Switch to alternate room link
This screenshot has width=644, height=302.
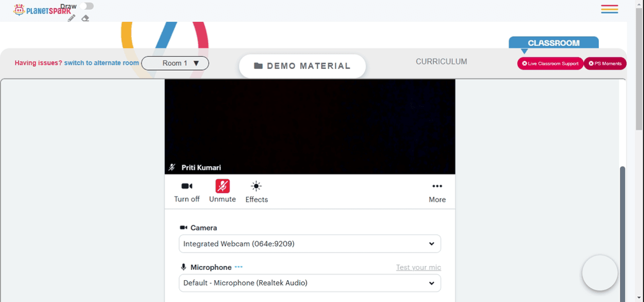(102, 63)
